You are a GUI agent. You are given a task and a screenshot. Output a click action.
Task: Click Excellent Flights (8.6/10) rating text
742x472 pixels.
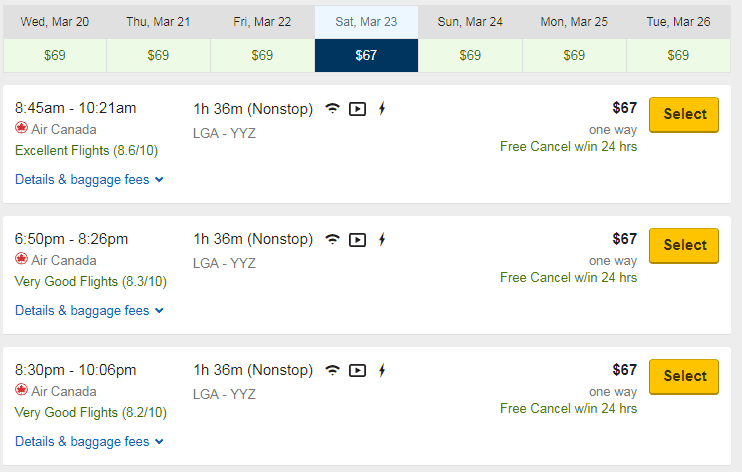click(86, 151)
